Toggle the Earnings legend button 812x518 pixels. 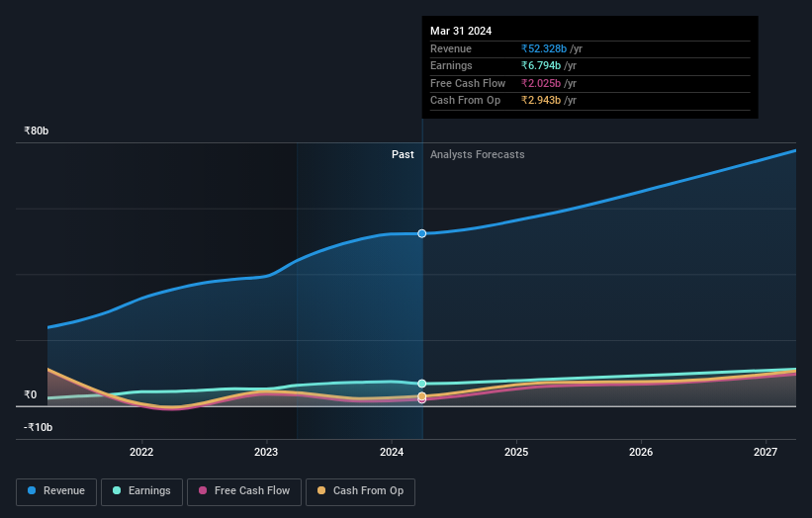pos(141,491)
